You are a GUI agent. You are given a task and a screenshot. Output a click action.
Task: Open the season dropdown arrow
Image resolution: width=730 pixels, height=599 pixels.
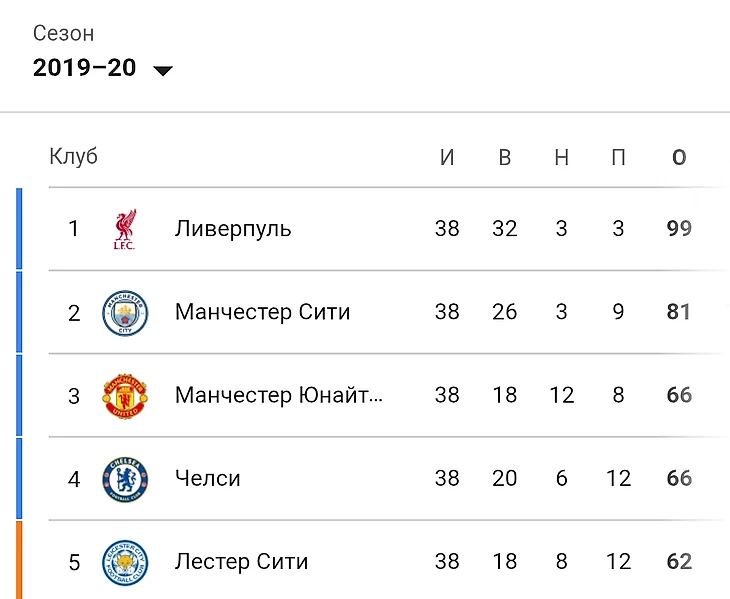(163, 70)
